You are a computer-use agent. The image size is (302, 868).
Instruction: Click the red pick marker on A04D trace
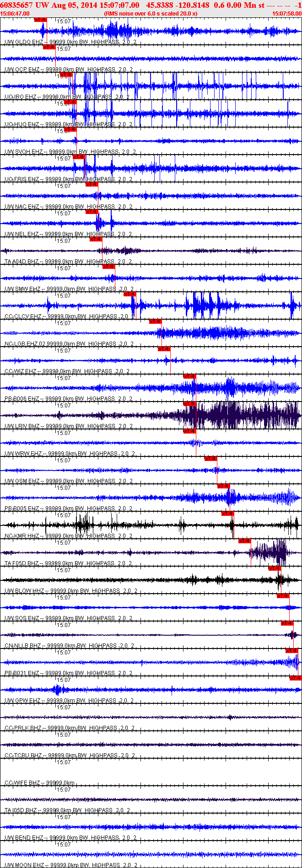96,239
